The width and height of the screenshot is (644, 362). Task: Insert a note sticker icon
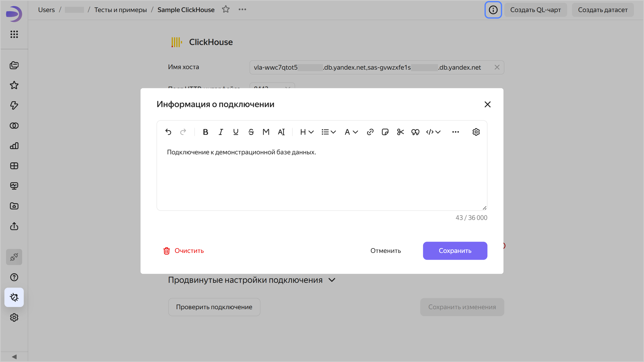385,132
